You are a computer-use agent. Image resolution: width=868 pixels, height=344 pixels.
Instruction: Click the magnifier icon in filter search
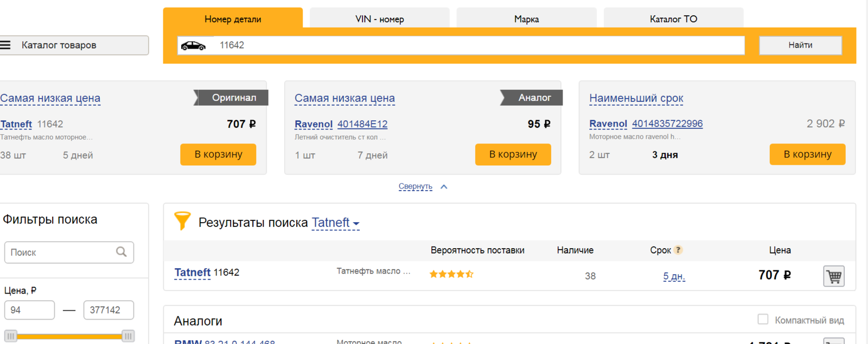click(122, 252)
